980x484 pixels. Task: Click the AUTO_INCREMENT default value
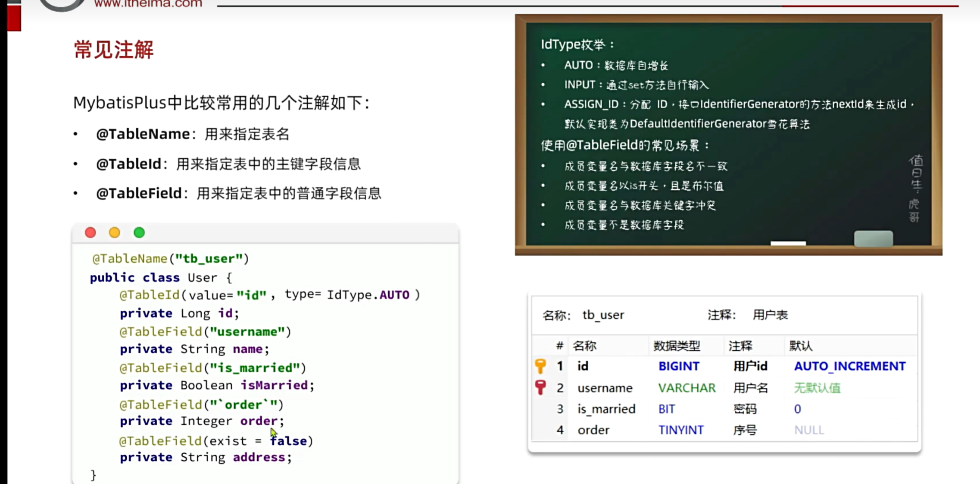coord(849,366)
